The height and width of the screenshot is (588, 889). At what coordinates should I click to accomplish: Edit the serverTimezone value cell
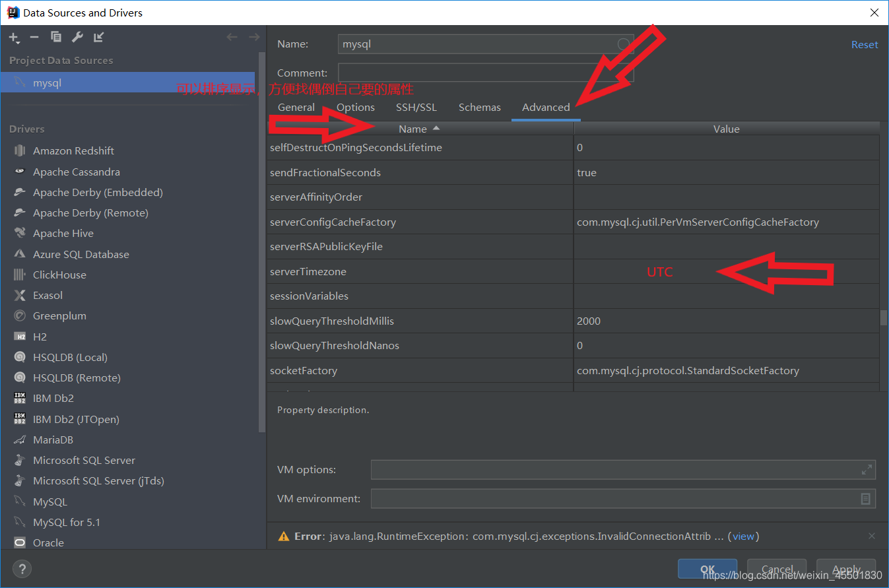coord(727,271)
